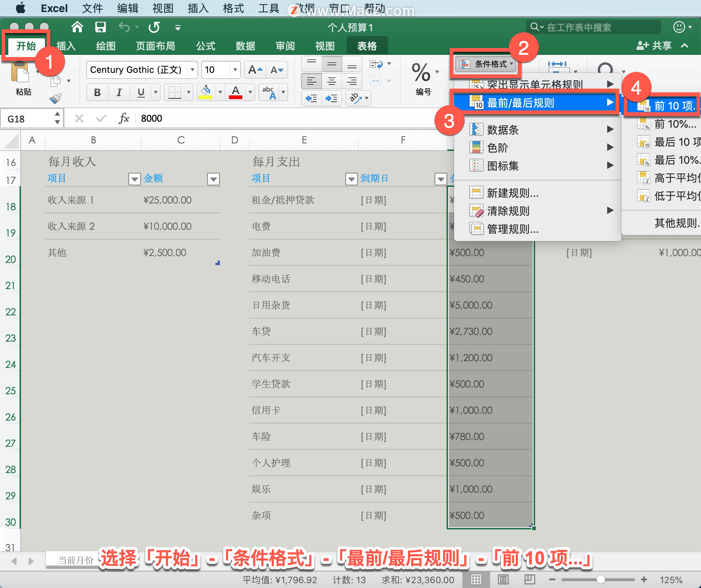
Task: Apply red font color
Action: tap(235, 92)
